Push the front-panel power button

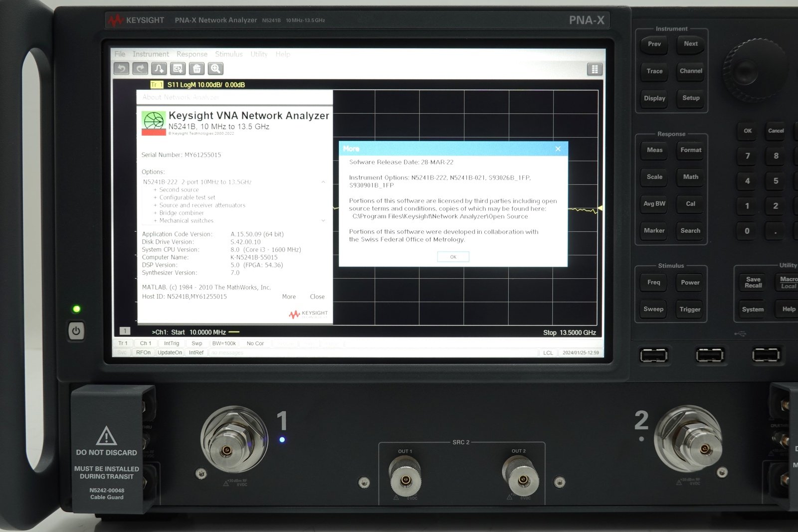pos(76,331)
